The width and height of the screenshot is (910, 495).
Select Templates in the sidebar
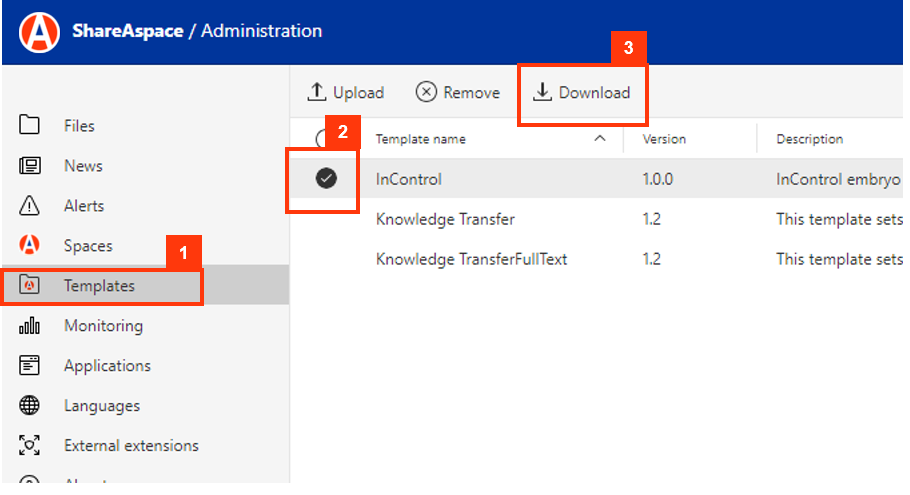tap(99, 286)
